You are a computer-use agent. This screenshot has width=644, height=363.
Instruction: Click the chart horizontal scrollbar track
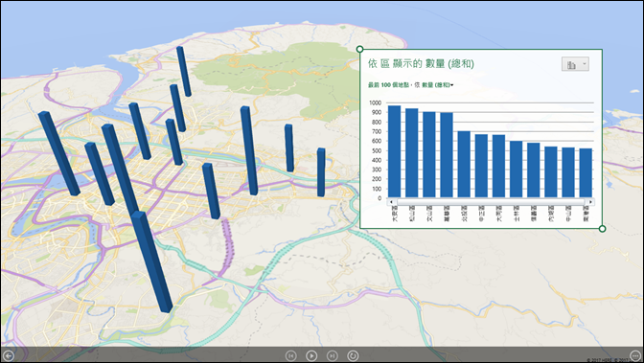pos(491,202)
